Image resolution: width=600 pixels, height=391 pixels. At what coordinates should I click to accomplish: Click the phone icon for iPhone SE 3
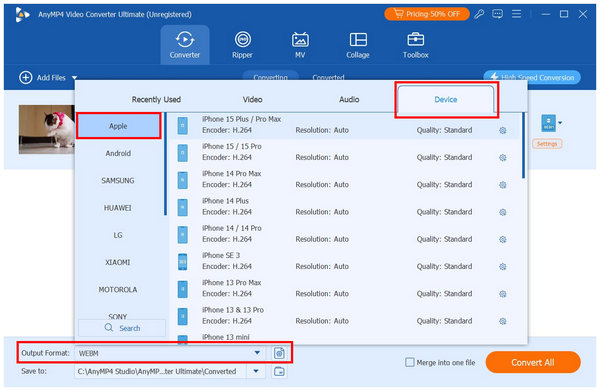(x=183, y=262)
